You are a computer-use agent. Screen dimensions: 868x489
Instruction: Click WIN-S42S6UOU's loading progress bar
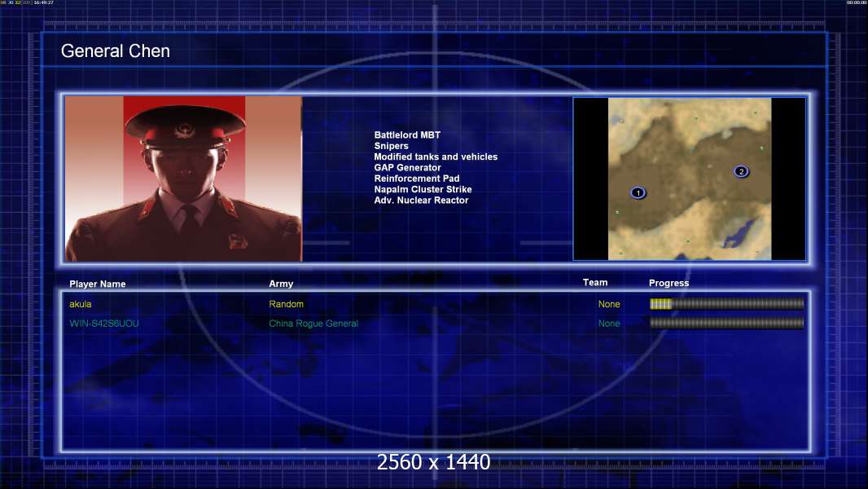727,323
